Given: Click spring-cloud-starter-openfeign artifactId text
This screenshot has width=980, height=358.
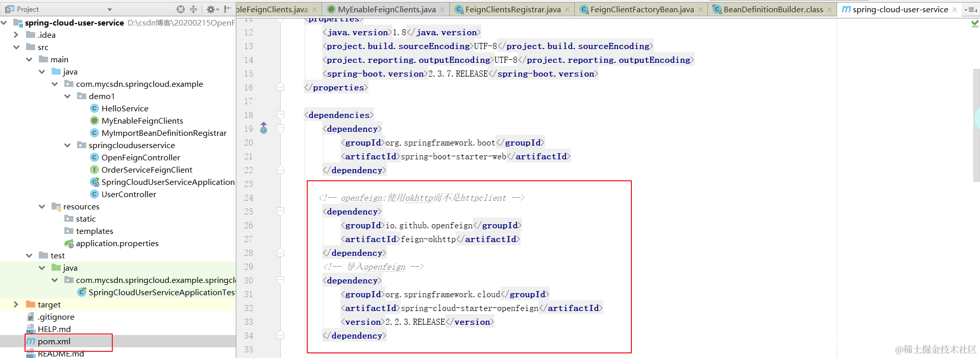Looking at the screenshot, I should pos(470,308).
